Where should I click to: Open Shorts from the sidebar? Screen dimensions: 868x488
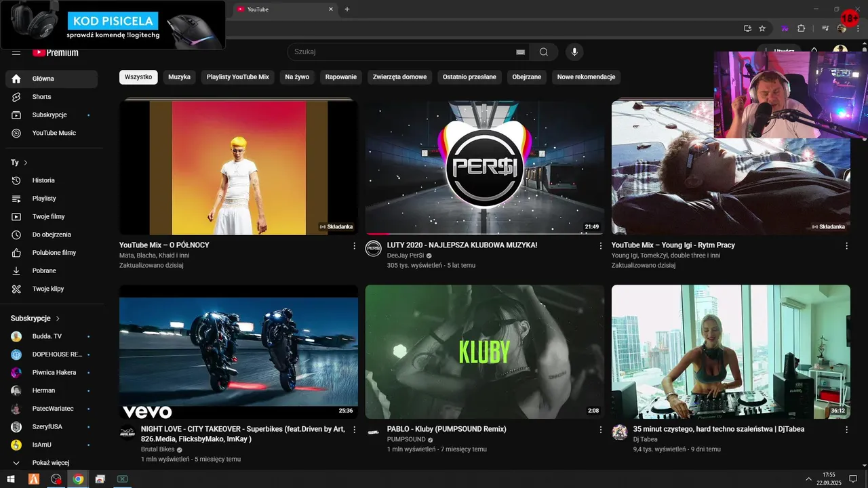[52, 97]
